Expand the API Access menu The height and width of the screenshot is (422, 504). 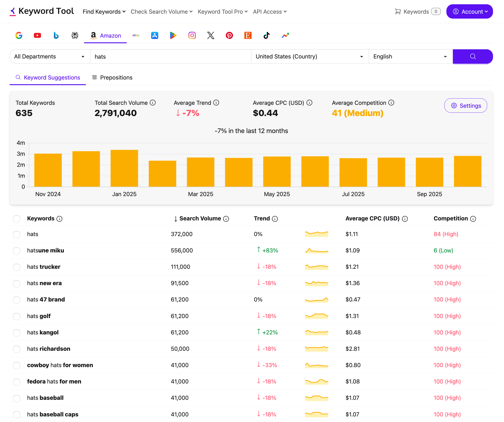coord(270,11)
